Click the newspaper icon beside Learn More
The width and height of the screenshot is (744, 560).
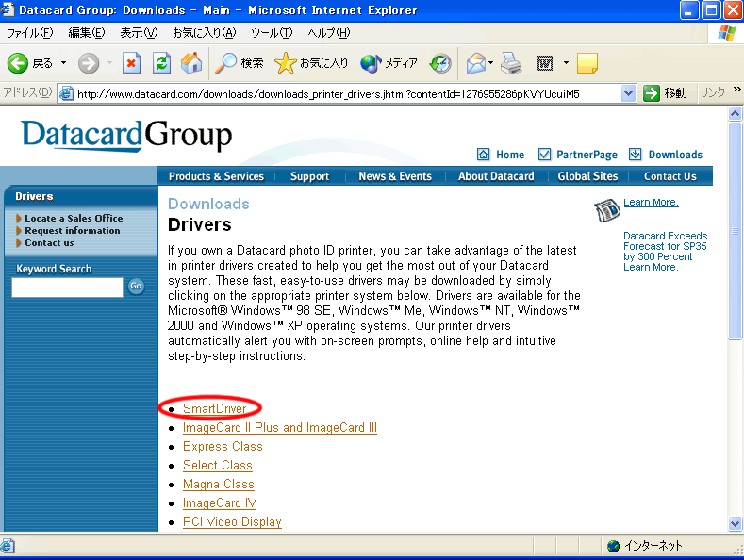coord(607,210)
